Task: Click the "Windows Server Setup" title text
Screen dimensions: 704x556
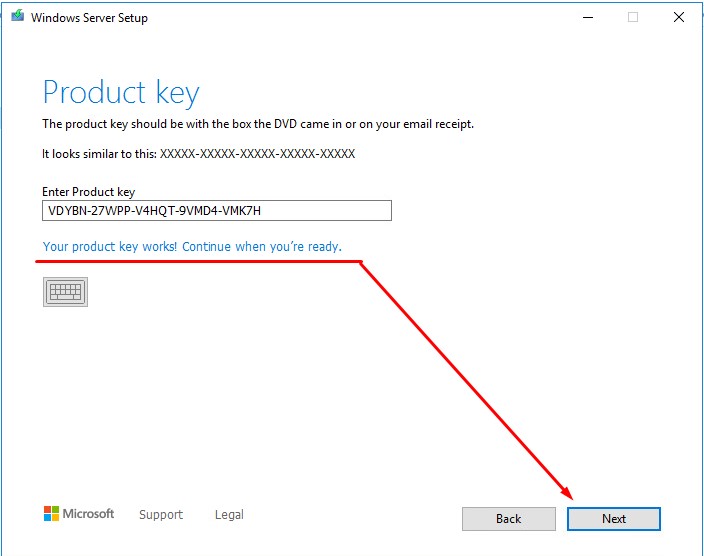Action: pos(89,18)
